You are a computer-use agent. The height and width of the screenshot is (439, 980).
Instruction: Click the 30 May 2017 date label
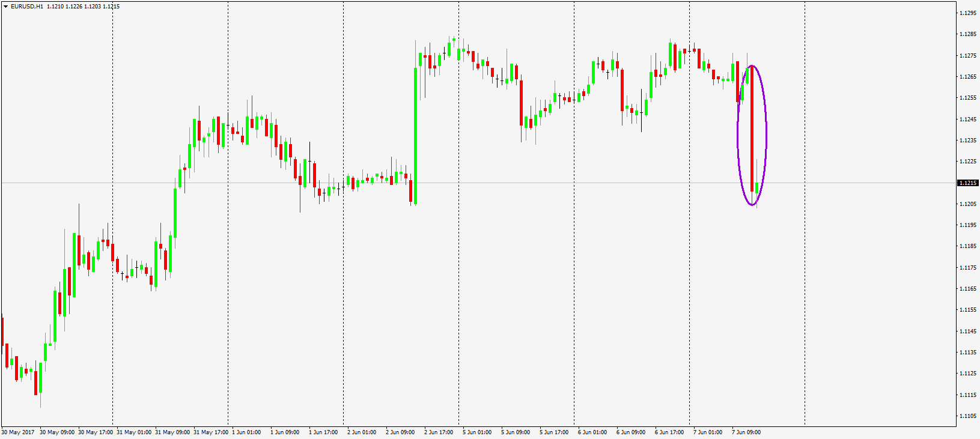click(x=18, y=432)
